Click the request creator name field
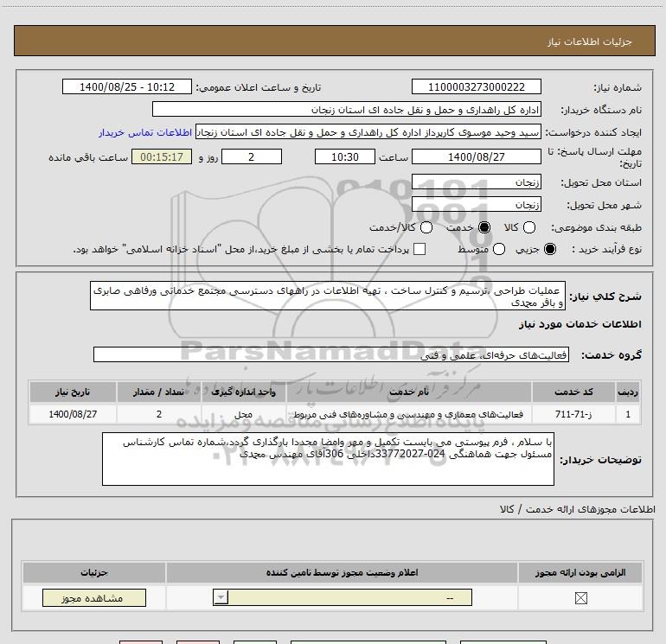Screen dimensions: 666x644 (368, 132)
